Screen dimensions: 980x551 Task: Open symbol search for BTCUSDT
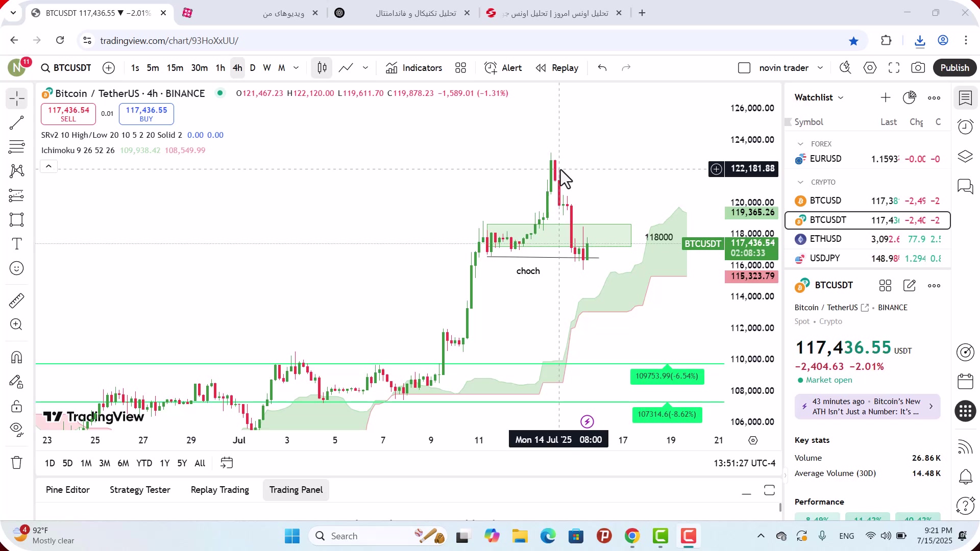[66, 68]
